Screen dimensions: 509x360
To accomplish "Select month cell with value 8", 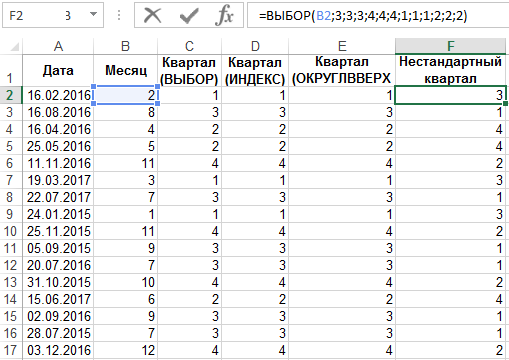I will (125, 112).
